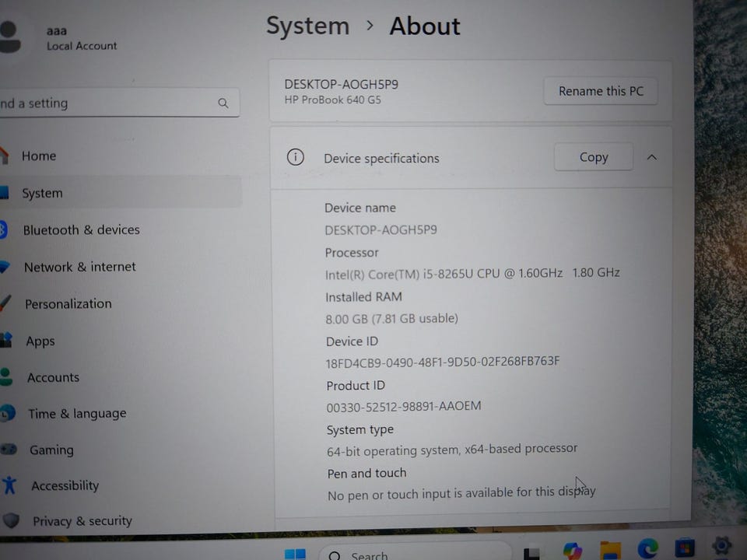The image size is (747, 560).
Task: Click the Device ID value 18FD4CB9-0490-48F1-9D50-02F268FB763F
Action: click(443, 362)
